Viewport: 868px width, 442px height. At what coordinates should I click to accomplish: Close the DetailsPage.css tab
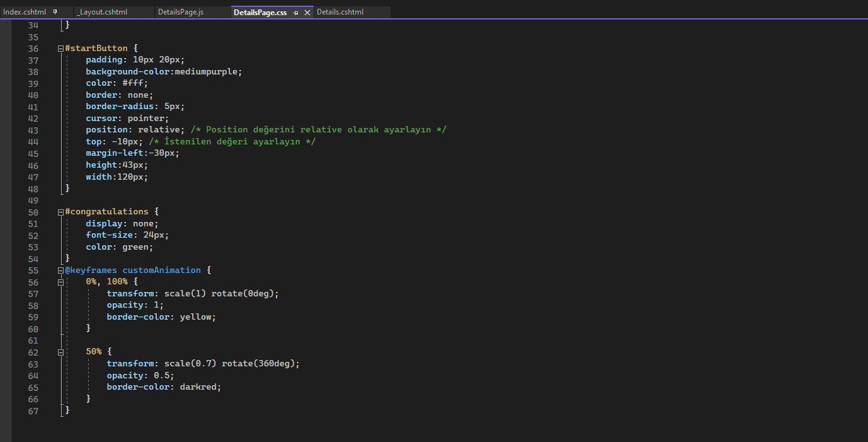pyautogui.click(x=306, y=11)
